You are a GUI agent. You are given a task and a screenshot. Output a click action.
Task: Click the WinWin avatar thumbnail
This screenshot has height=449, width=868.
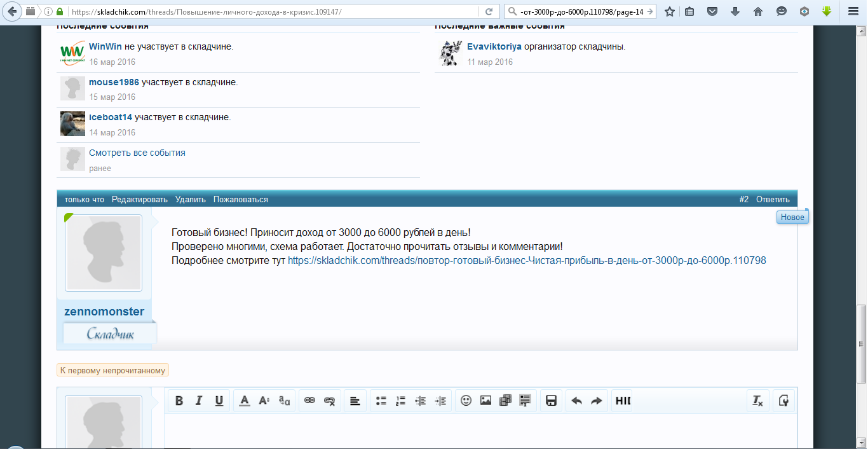(72, 53)
